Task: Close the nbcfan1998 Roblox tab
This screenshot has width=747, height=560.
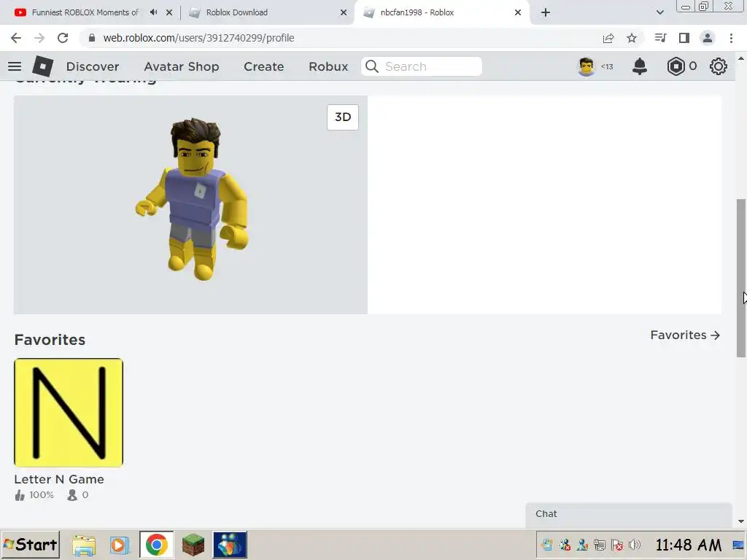Action: click(518, 12)
